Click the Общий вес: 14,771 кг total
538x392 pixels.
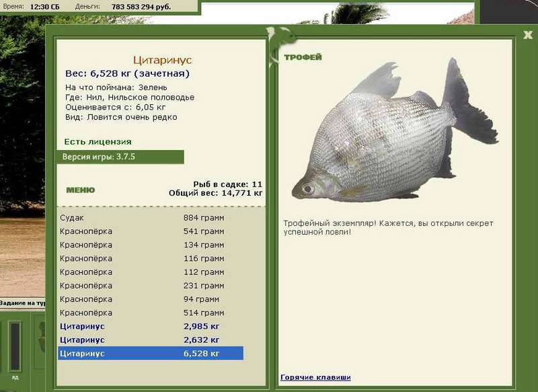[215, 193]
